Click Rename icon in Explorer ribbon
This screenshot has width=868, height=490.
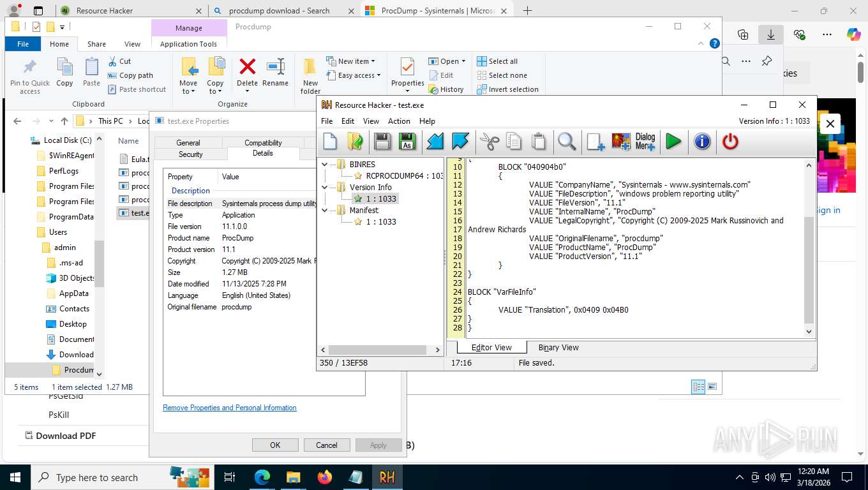pyautogui.click(x=276, y=66)
